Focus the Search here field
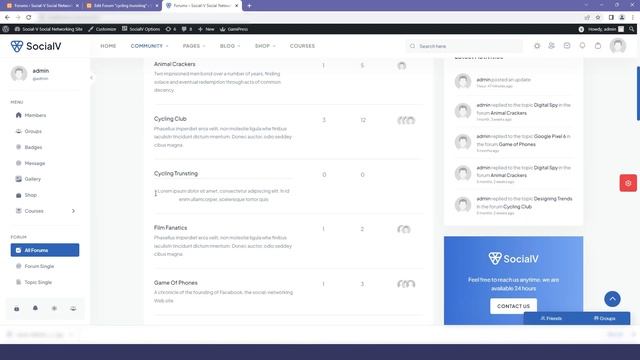The width and height of the screenshot is (640, 360). (464, 46)
